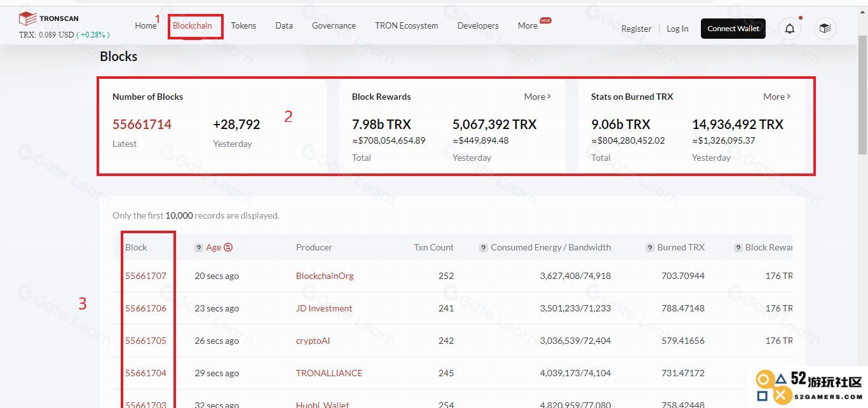Open block 55661707

pyautogui.click(x=146, y=276)
